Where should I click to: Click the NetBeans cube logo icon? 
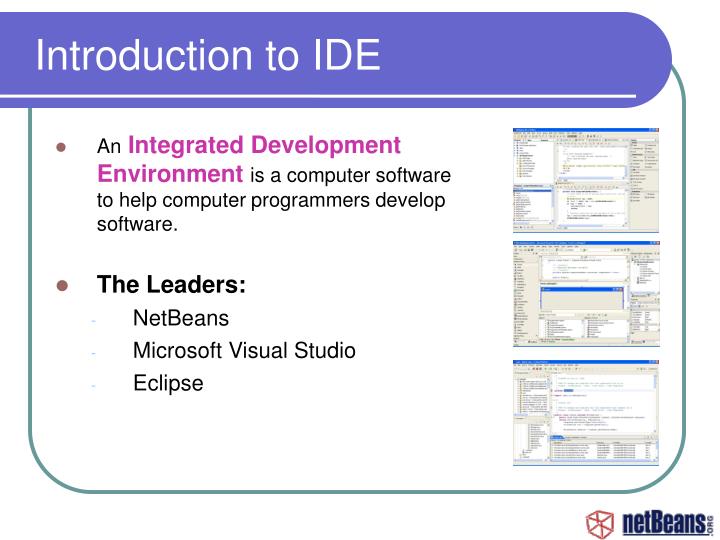click(601, 522)
